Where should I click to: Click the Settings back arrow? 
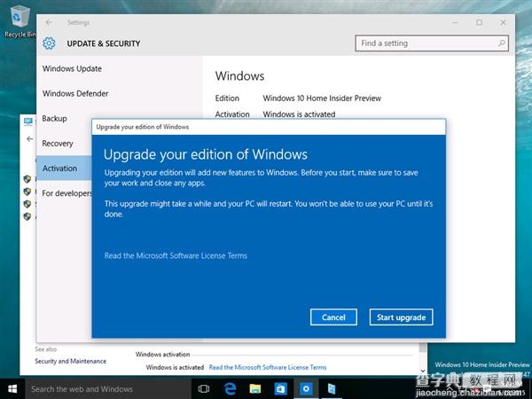[x=49, y=22]
